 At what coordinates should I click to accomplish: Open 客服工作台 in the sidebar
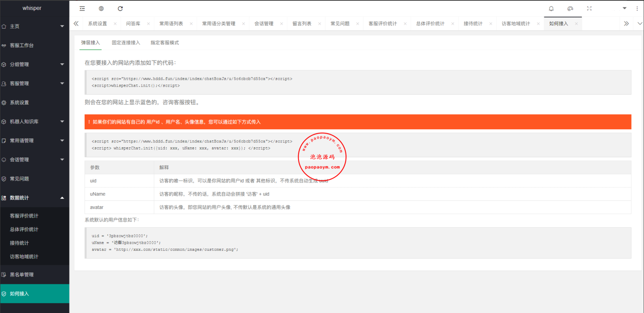22,45
